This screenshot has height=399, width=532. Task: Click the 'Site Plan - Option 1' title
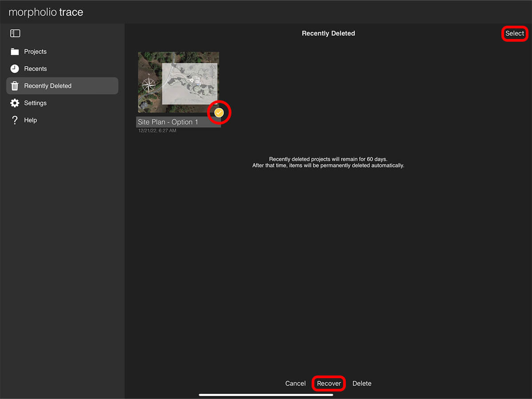(x=168, y=122)
